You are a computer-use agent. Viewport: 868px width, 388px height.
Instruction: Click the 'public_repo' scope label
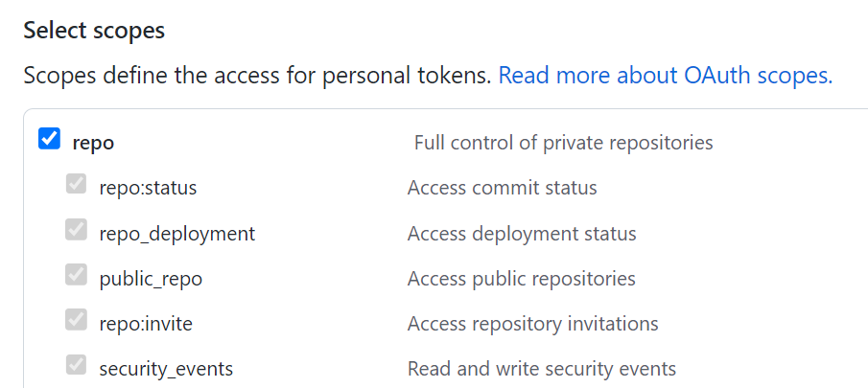[151, 279]
